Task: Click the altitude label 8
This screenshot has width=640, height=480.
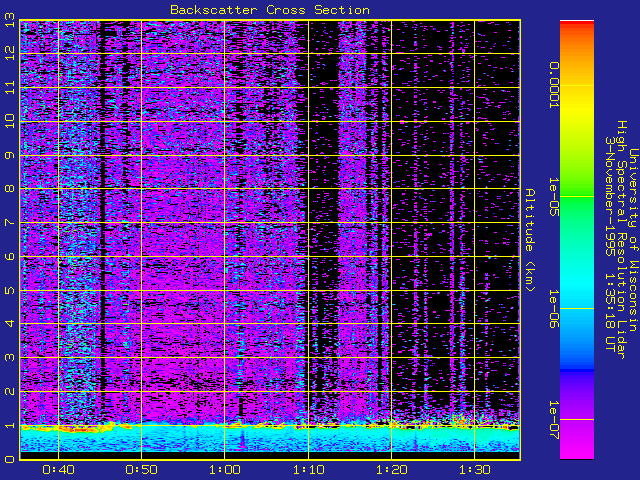Action: click(x=10, y=189)
